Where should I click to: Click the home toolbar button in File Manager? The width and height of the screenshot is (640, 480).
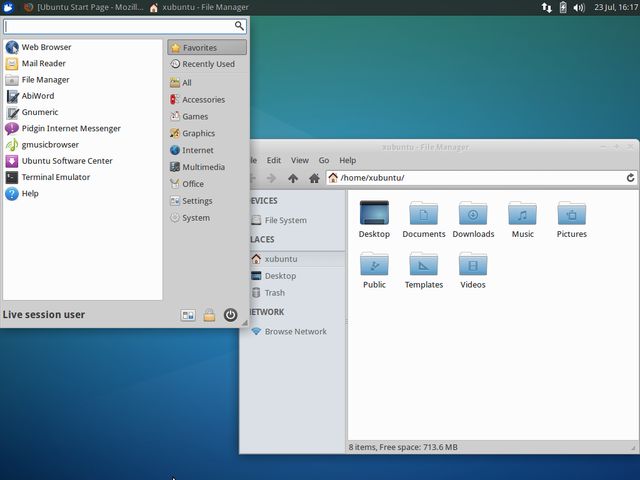click(314, 178)
